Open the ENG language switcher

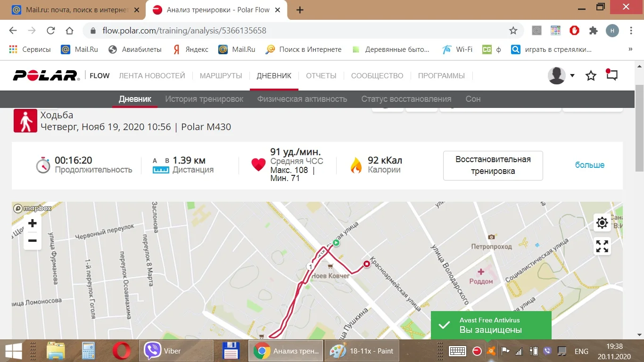[581, 351]
